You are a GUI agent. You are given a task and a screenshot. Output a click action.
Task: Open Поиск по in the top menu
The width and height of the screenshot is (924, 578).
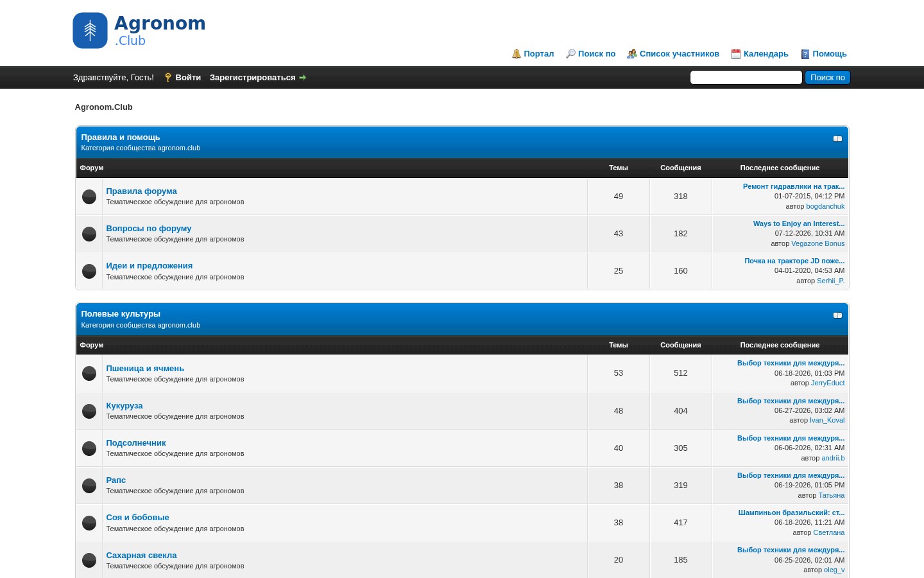click(596, 54)
